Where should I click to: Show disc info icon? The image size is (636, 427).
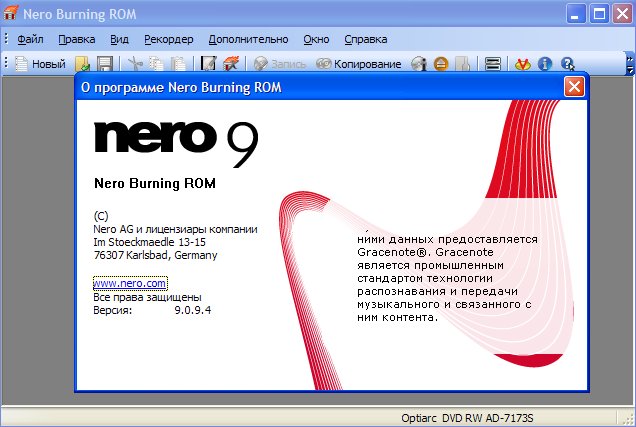419,64
